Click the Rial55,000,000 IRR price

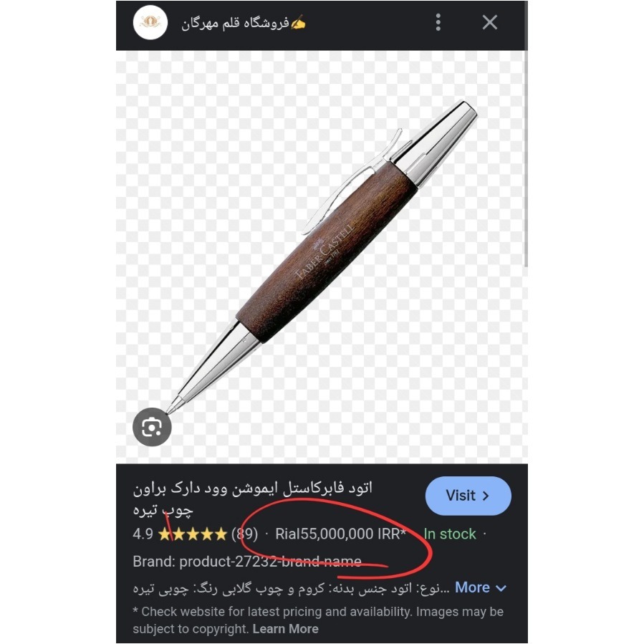pyautogui.click(x=340, y=534)
